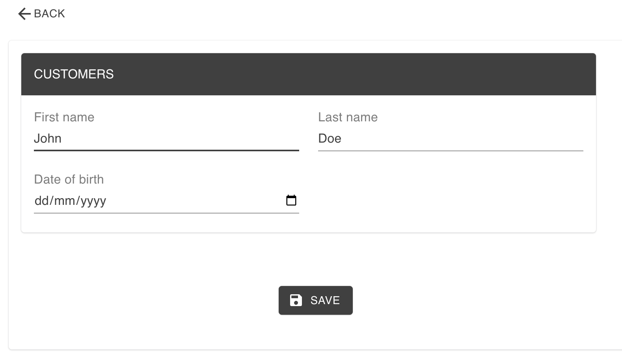Screen dimensions: 622x364
Task: Click the underline beneath Last name field
Action: point(451,150)
